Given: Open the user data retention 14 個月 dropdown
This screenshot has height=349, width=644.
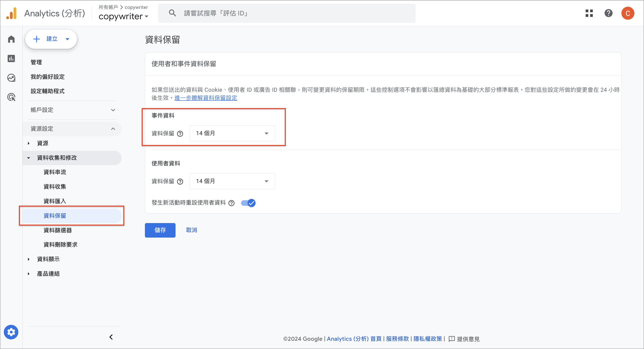Looking at the screenshot, I should click(x=232, y=181).
